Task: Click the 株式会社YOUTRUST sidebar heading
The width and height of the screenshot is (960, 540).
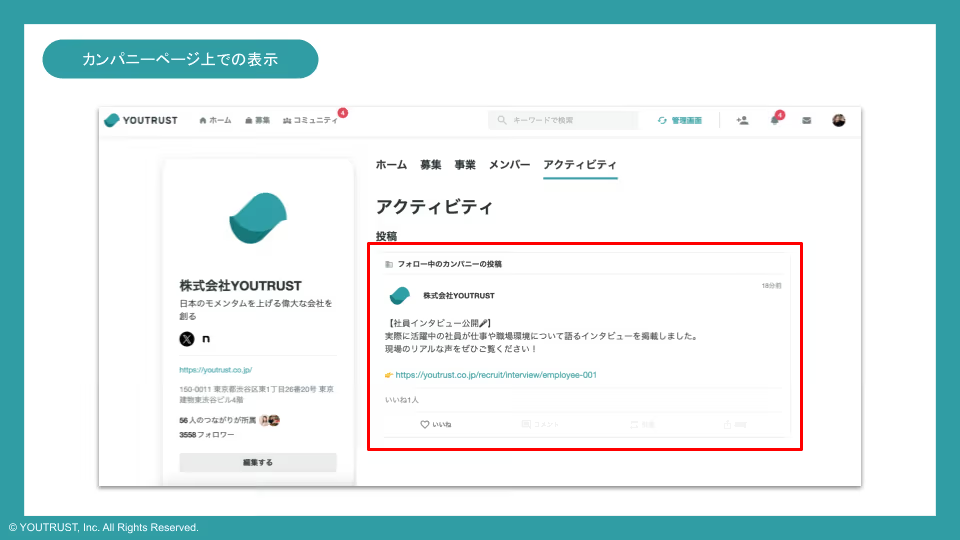Action: point(240,286)
